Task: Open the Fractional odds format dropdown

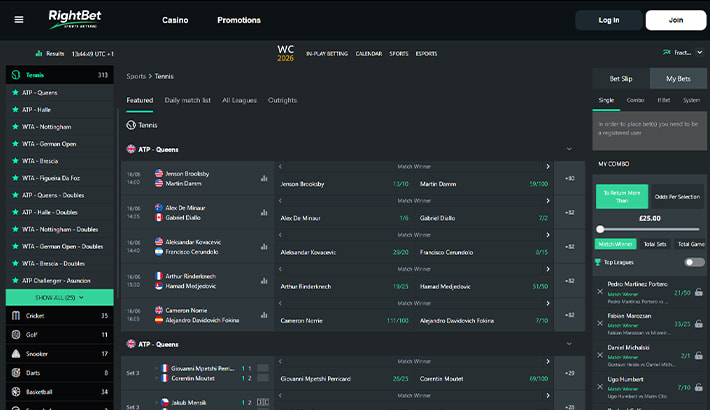Action: coord(682,53)
